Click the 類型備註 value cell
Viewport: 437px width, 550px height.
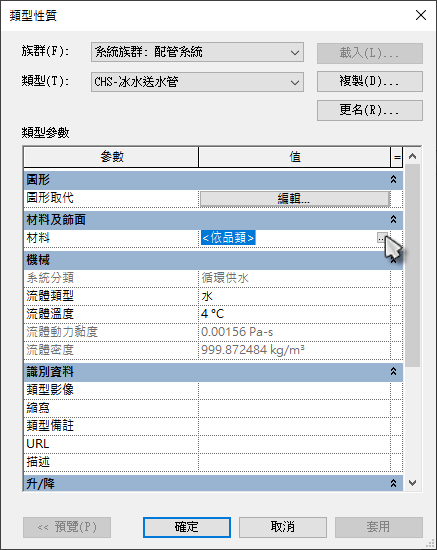tap(294, 426)
